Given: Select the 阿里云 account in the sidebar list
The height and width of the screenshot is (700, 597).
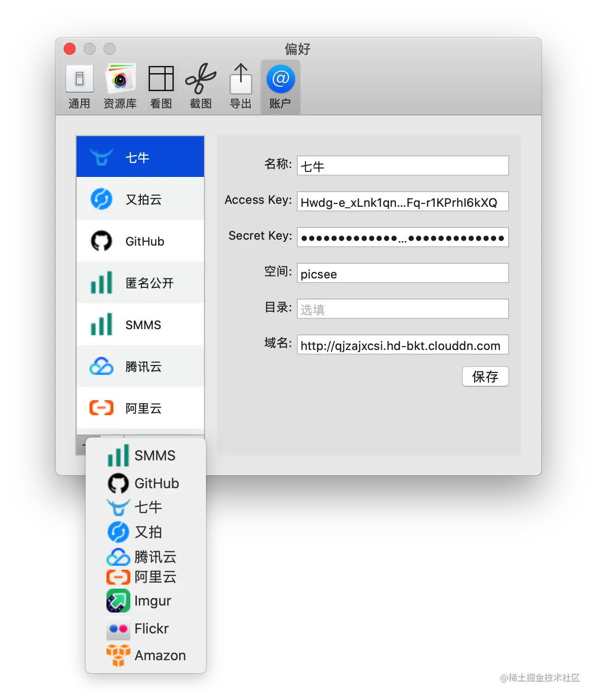Looking at the screenshot, I should pos(140,408).
